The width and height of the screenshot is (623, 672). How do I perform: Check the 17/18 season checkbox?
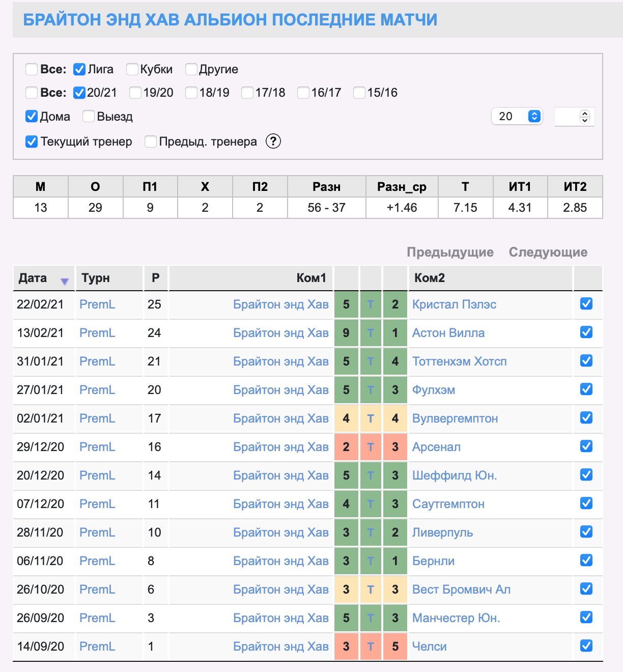[x=247, y=93]
